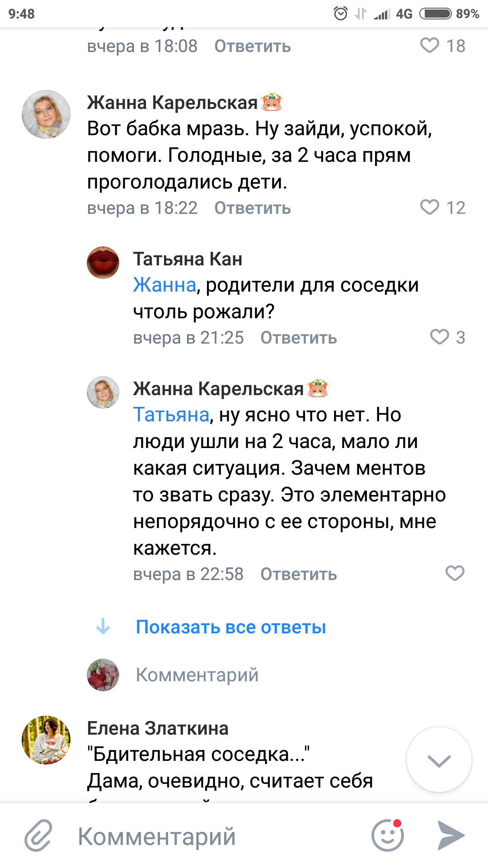
Task: Tap the alarm clock status icon
Action: pos(340,14)
